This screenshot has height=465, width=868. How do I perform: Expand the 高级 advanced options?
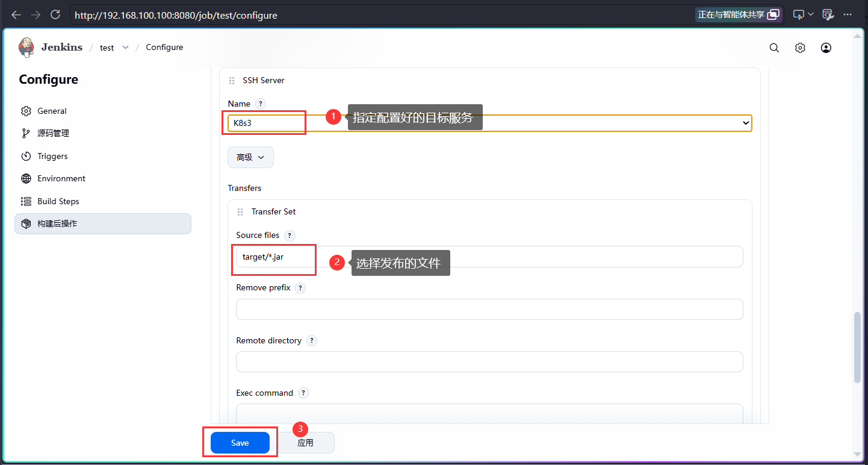click(x=250, y=157)
